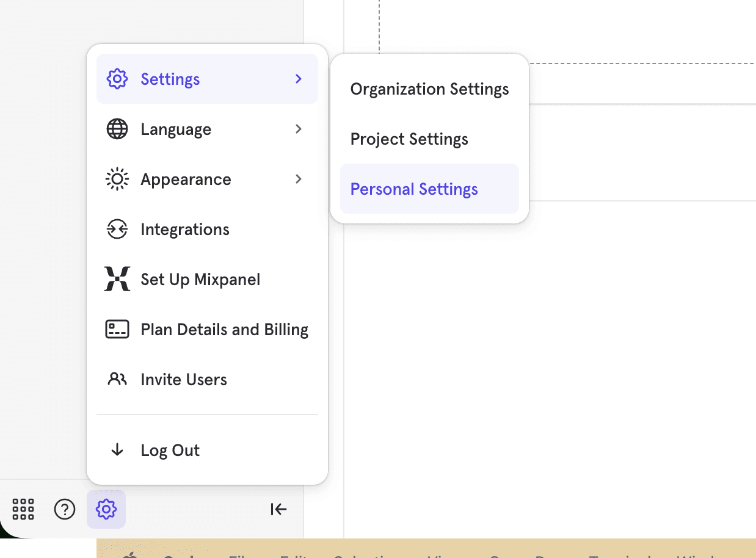Expand the Settings submenu chevron
The width and height of the screenshot is (756, 558).
[x=298, y=79]
